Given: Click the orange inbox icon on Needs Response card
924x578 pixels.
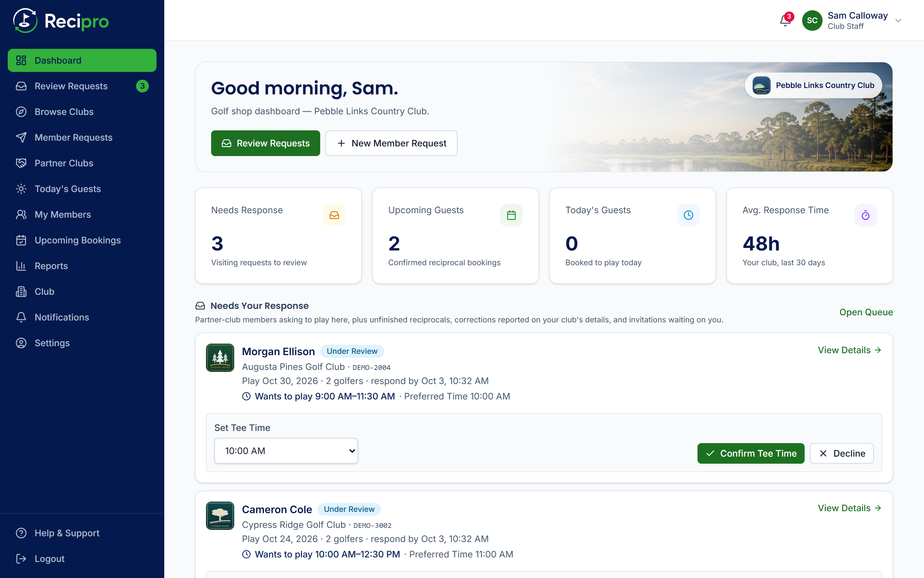Looking at the screenshot, I should tap(334, 215).
